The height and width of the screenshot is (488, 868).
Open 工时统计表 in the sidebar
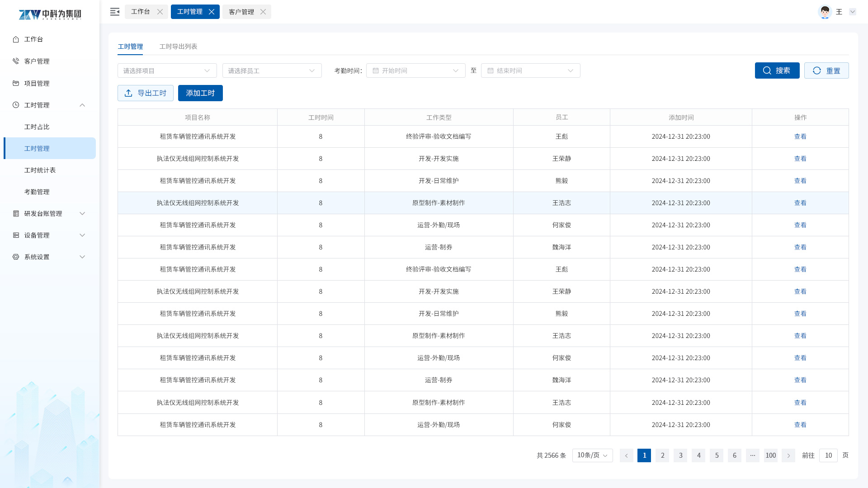[x=40, y=170]
